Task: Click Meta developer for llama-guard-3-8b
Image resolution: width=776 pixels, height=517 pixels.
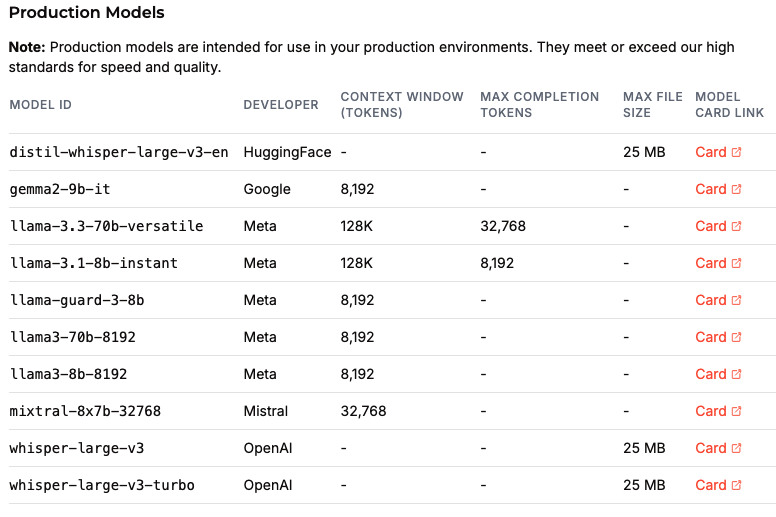Action: [260, 300]
